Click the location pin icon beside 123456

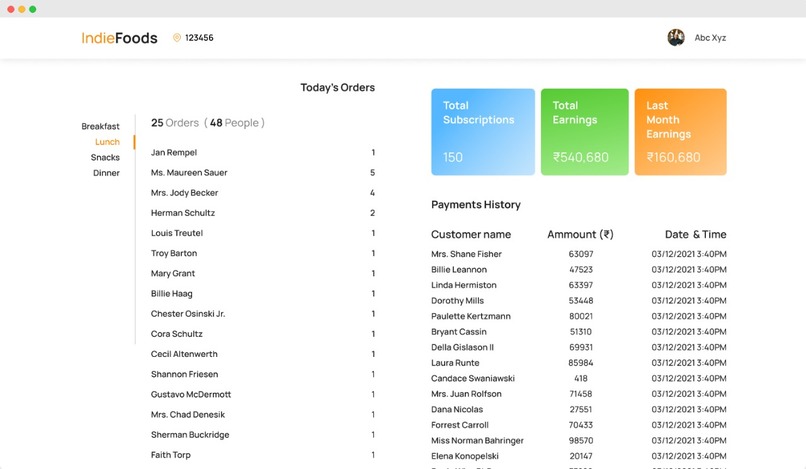pos(177,38)
